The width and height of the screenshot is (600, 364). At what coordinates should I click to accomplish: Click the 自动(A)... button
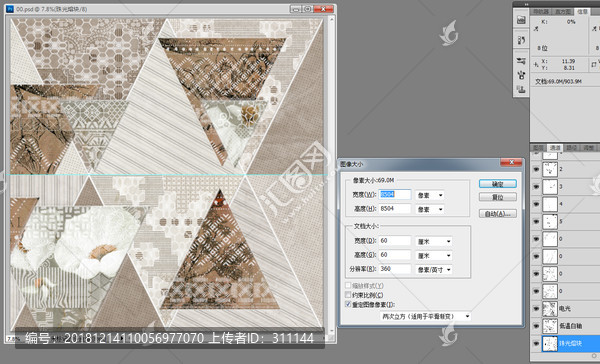pos(497,214)
